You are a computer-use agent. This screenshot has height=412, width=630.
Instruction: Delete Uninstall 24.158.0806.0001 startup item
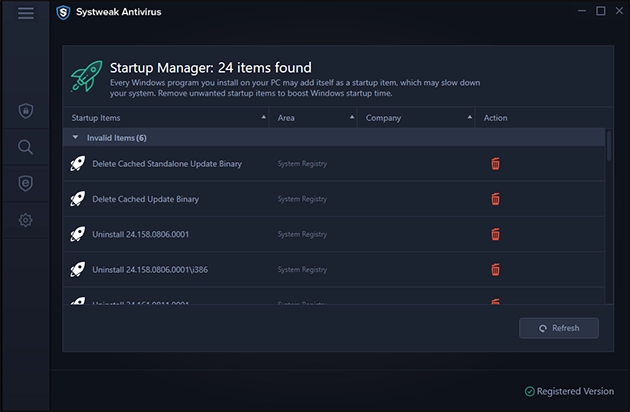pyautogui.click(x=495, y=234)
